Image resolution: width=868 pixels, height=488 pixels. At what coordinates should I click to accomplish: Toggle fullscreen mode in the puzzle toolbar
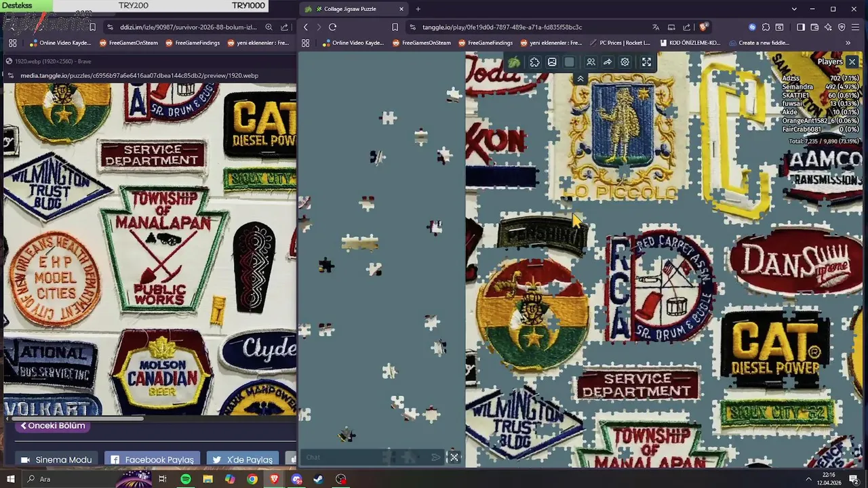pyautogui.click(x=646, y=62)
